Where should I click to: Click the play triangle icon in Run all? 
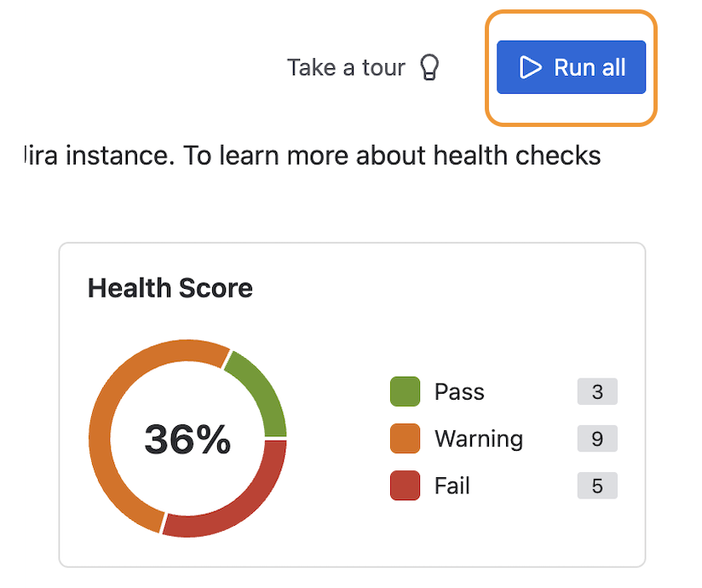pyautogui.click(x=530, y=67)
